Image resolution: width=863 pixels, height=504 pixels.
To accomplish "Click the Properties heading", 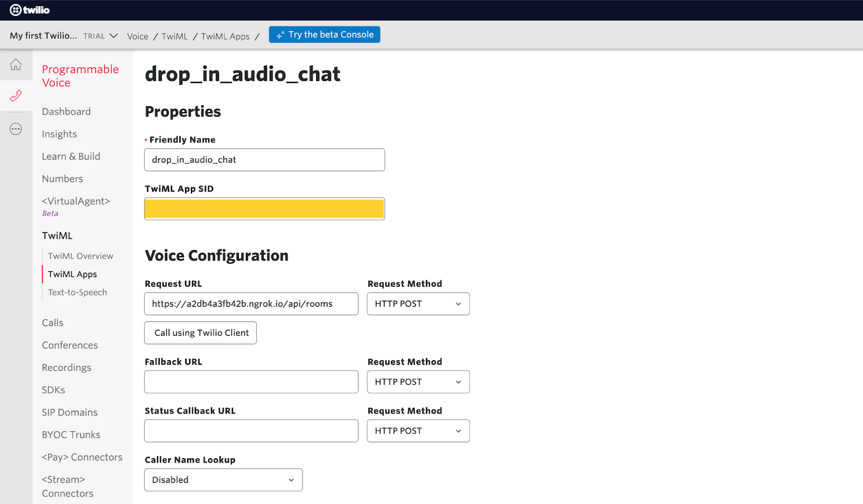I will click(x=183, y=112).
